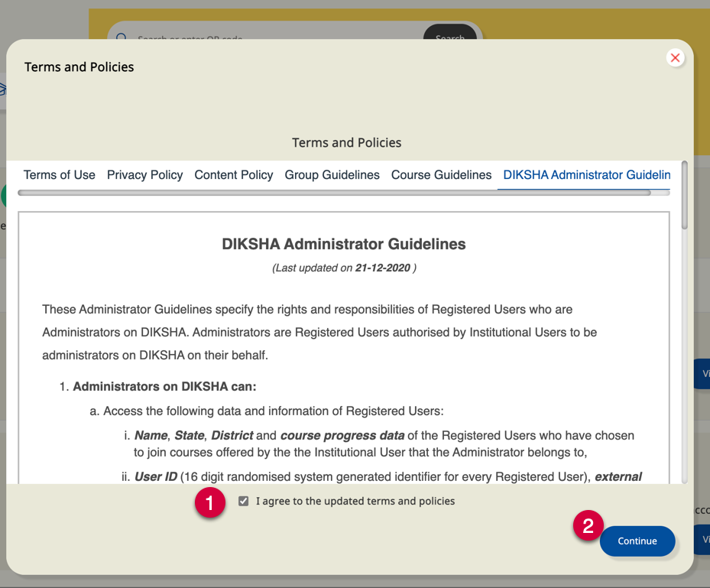Click the red step 2 marker
Screen dimensions: 710x588
pos(588,525)
